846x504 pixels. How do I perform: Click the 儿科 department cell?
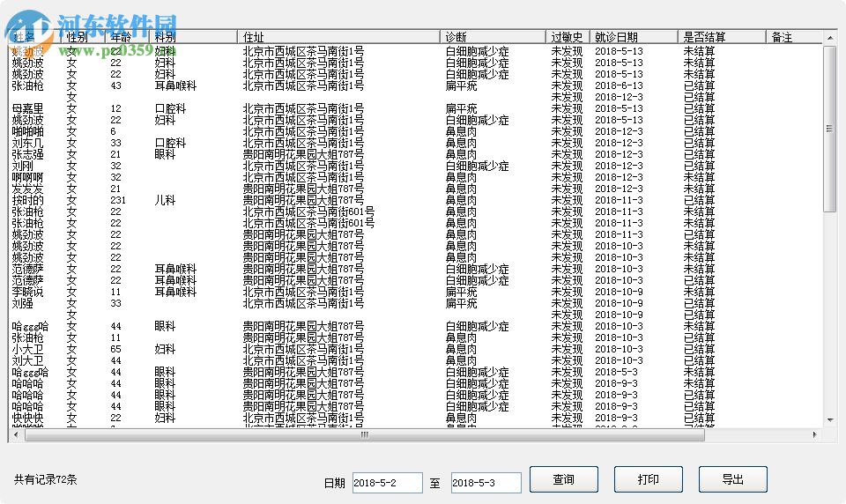coord(165,200)
